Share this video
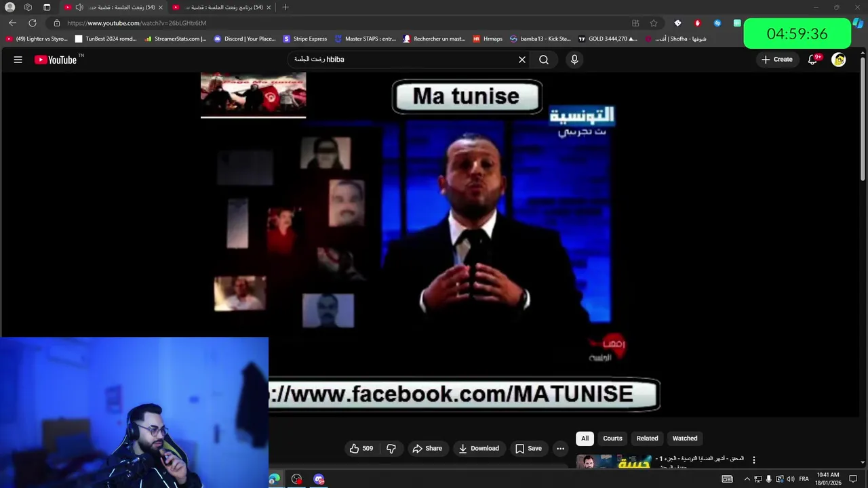Image resolution: width=868 pixels, height=488 pixels. point(427,449)
